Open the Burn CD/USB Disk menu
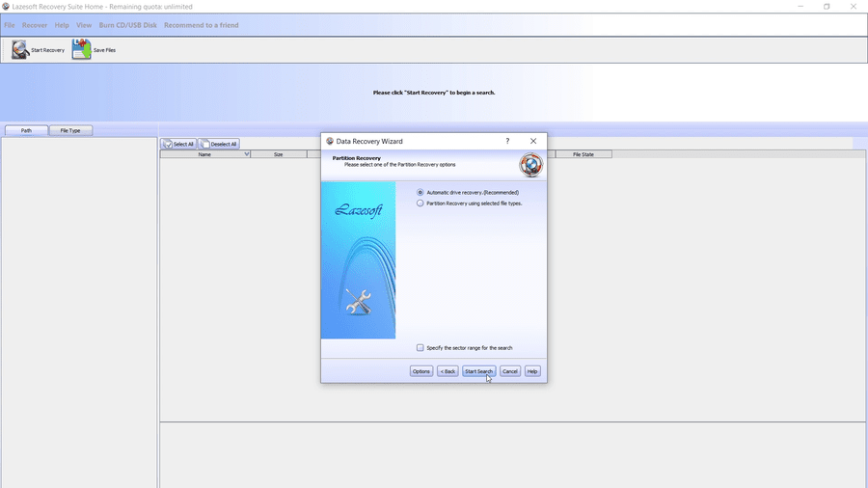Screen dimensions: 868x488 click(x=128, y=25)
